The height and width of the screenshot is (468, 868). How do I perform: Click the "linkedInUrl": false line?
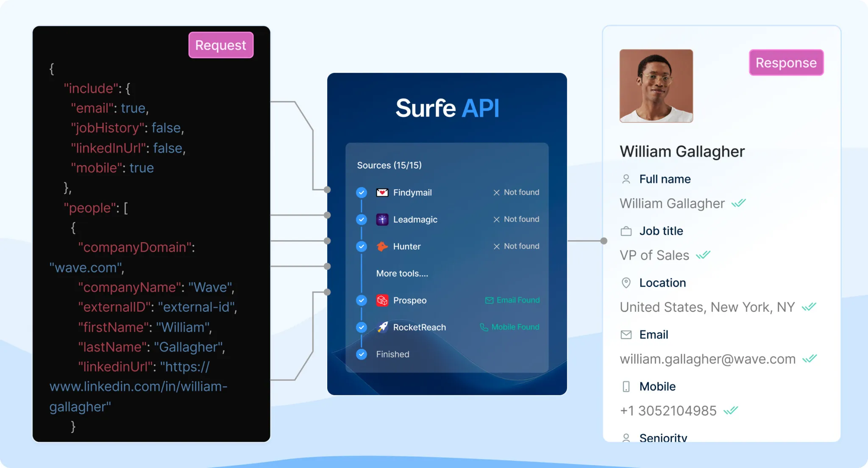coord(128,148)
